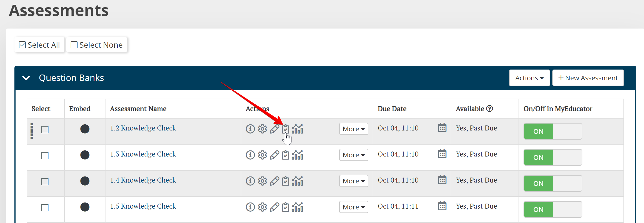This screenshot has height=223, width=644.
Task: Click the due date Oct 04, 11:11
Action: [x=398, y=206]
